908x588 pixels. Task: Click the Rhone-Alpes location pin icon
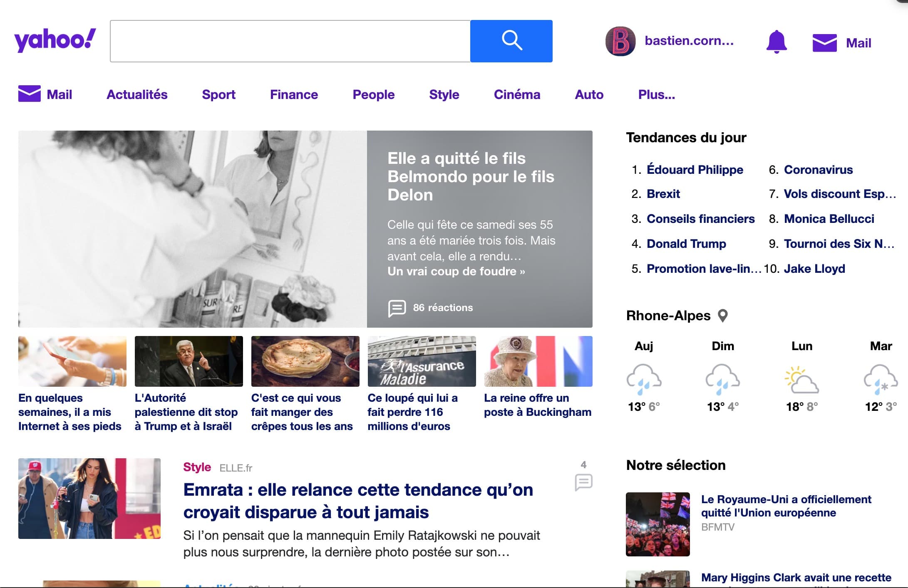(x=723, y=316)
